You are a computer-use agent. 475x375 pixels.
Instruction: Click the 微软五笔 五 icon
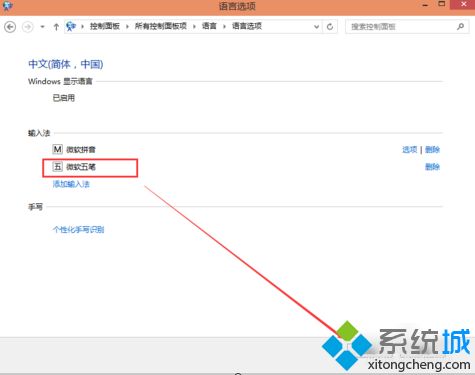(x=57, y=166)
